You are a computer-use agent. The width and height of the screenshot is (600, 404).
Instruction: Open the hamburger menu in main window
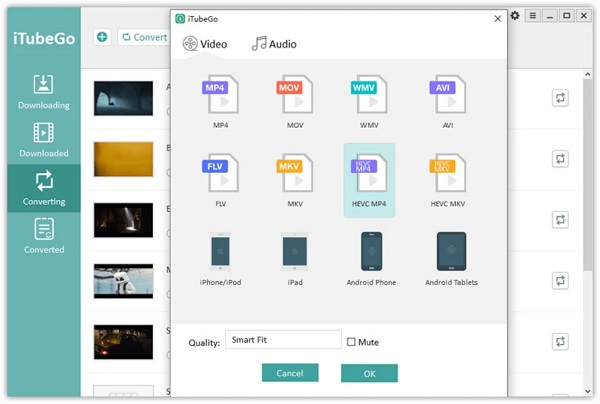533,16
